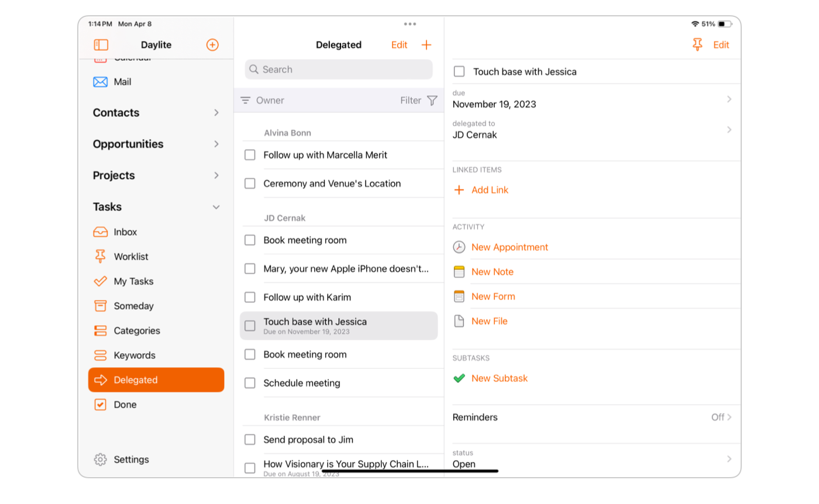Viewport: 819px width, 504px height.
Task: Open the filter funnel icon
Action: click(432, 101)
